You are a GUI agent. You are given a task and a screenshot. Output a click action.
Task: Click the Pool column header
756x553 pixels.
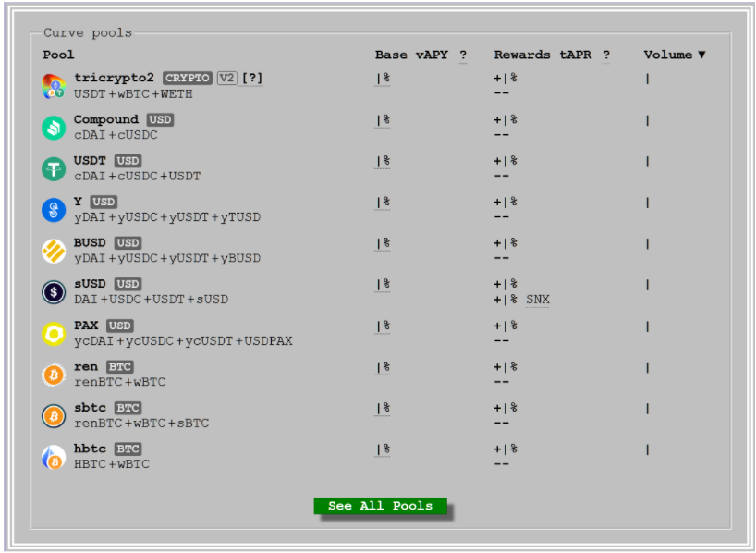58,55
